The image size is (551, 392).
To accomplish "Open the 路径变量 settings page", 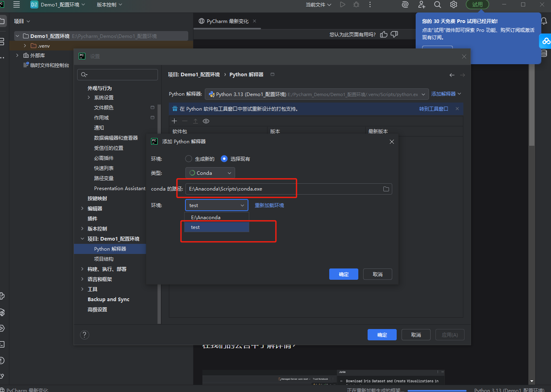I will click(x=104, y=178).
